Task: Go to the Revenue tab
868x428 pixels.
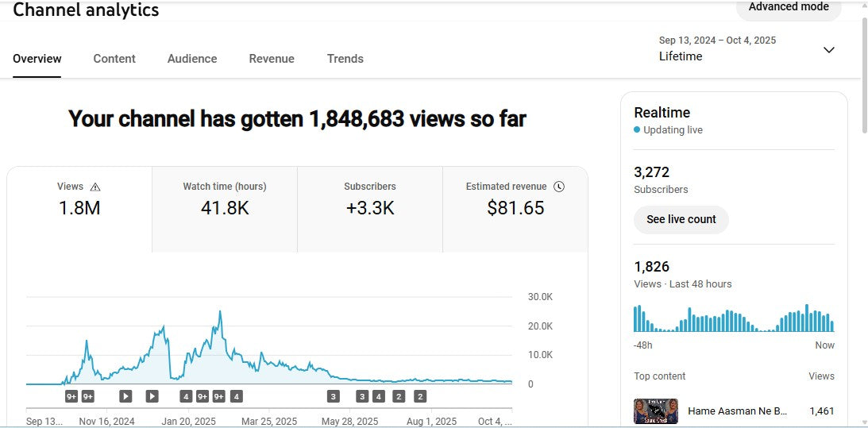Action: pos(272,59)
